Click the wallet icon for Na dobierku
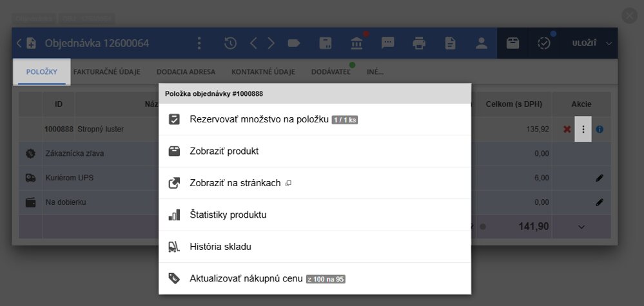The image size is (644, 306). tap(30, 202)
